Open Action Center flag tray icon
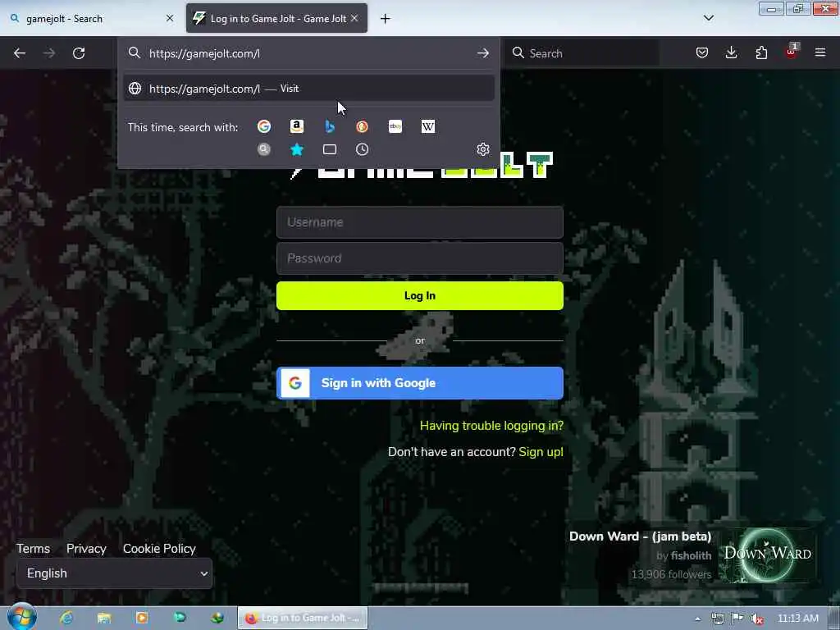Screen dimensions: 840x630 click(x=737, y=618)
